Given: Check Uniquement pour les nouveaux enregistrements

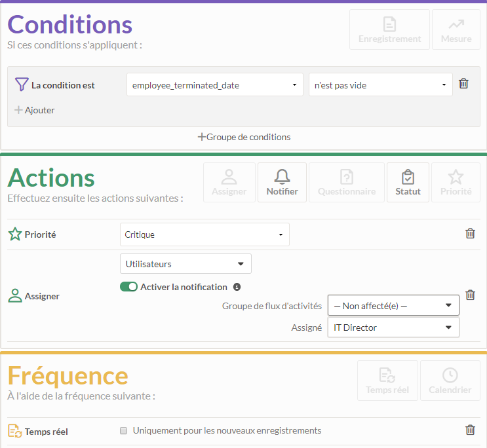Looking at the screenshot, I should (x=124, y=430).
